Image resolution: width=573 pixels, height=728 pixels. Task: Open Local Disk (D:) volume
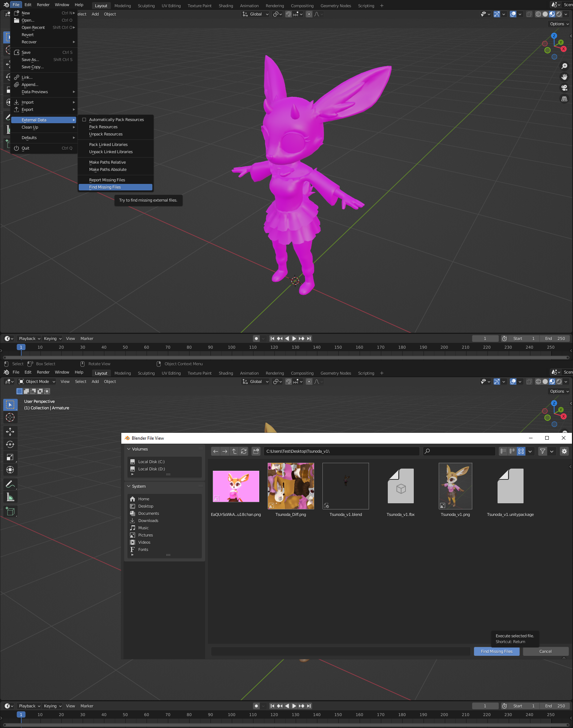[x=164, y=469]
